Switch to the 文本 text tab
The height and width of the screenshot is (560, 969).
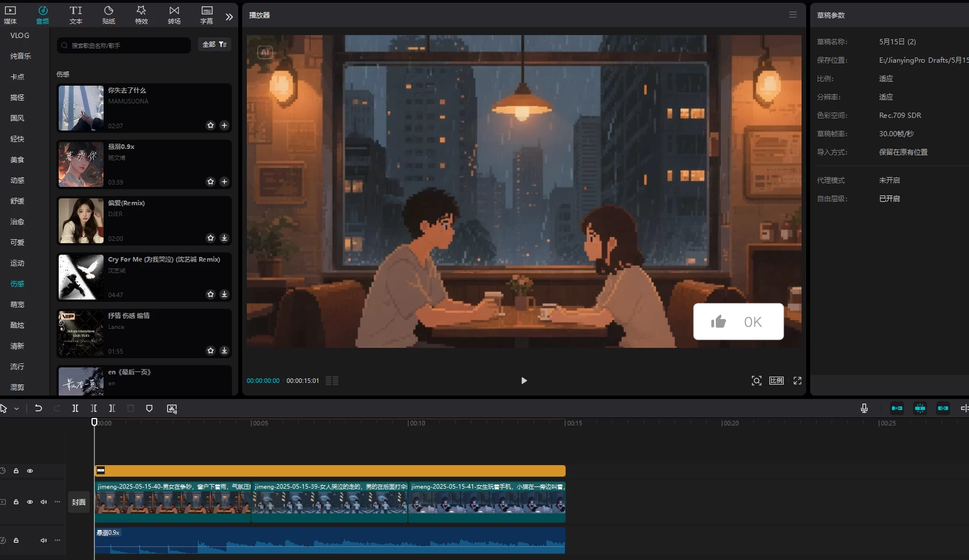[x=76, y=15]
